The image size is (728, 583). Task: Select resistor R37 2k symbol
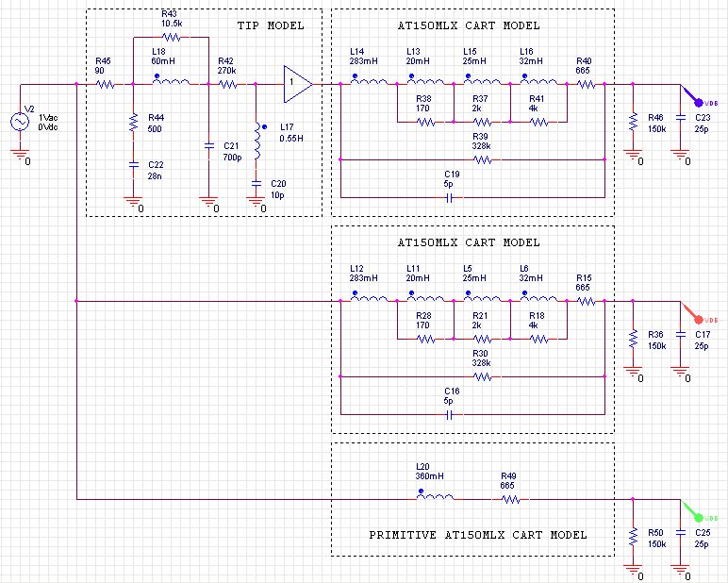tap(483, 123)
